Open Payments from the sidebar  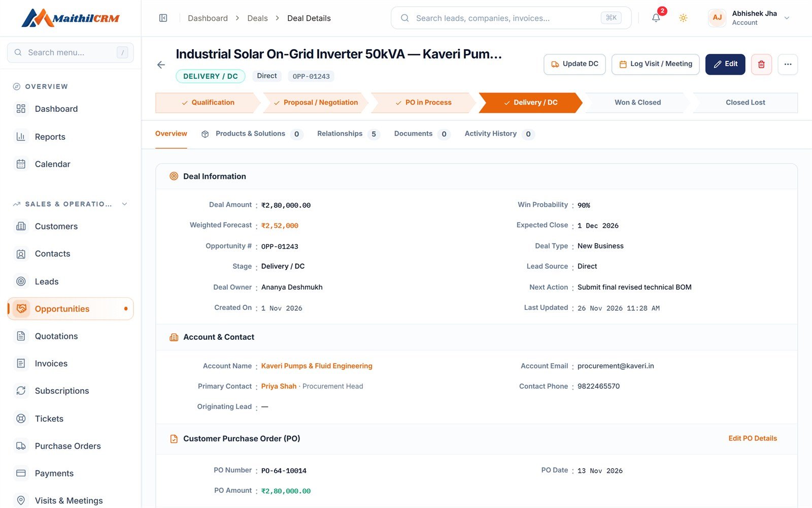71,473
